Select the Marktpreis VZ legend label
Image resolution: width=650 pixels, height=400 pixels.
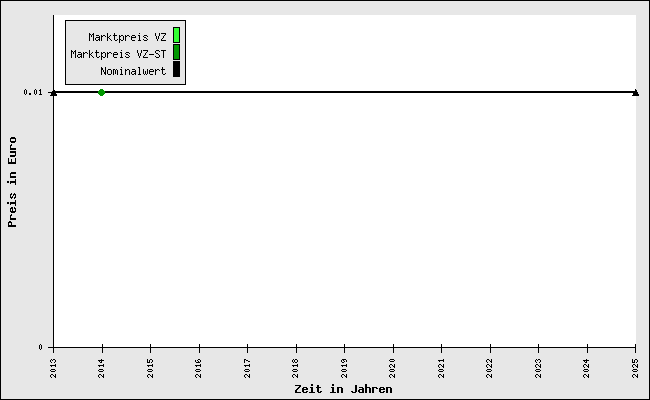pos(127,37)
